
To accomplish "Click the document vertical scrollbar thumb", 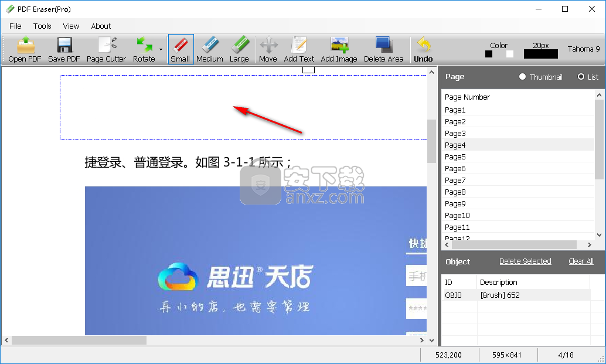I will [431, 141].
